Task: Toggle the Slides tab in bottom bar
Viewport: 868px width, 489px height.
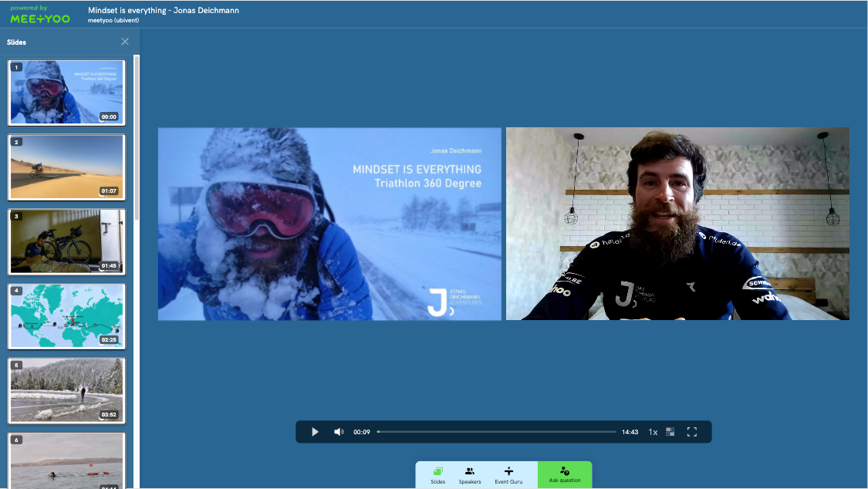Action: (x=438, y=475)
